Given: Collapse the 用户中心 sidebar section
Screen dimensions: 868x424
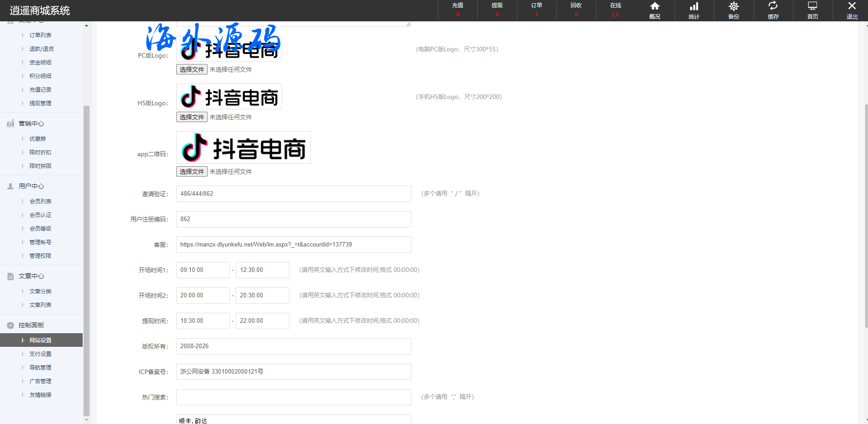Looking at the screenshot, I should click(31, 186).
